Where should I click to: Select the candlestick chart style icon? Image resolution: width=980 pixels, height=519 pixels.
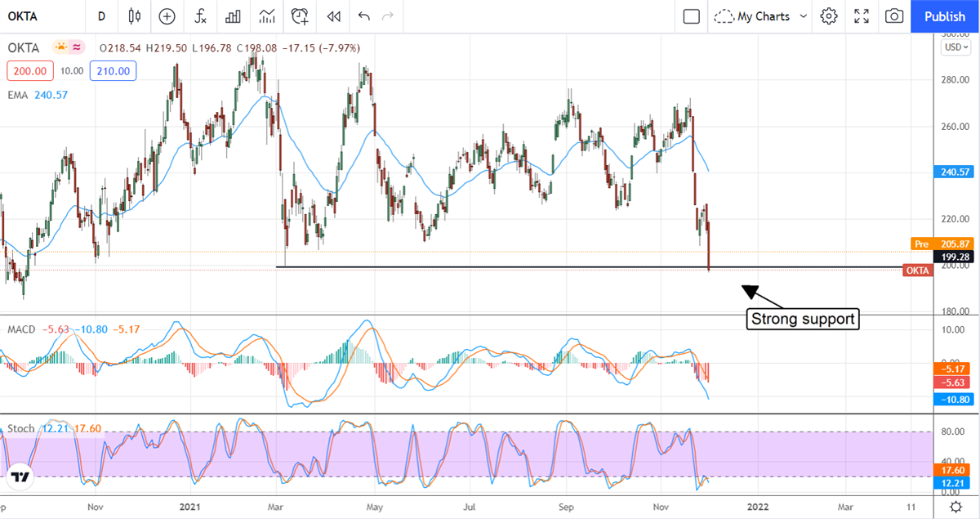click(134, 16)
